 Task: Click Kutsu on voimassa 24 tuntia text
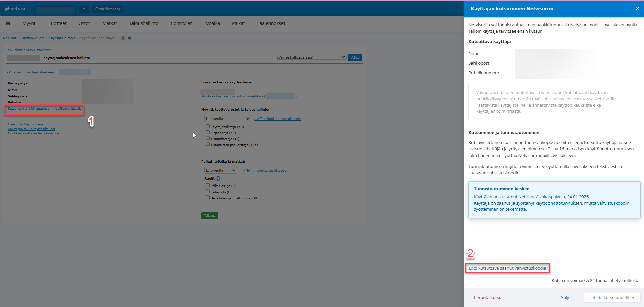click(x=596, y=280)
